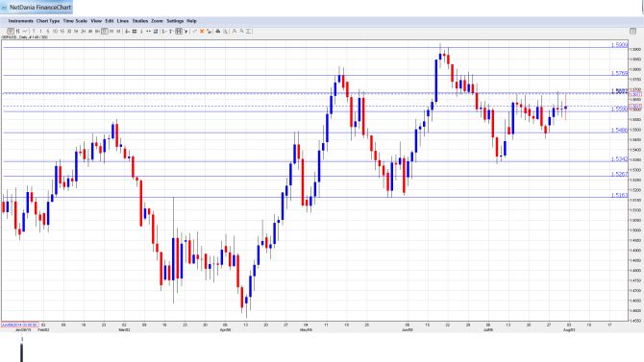Open the Time Scale menu
The height and width of the screenshot is (362, 644).
(x=75, y=21)
